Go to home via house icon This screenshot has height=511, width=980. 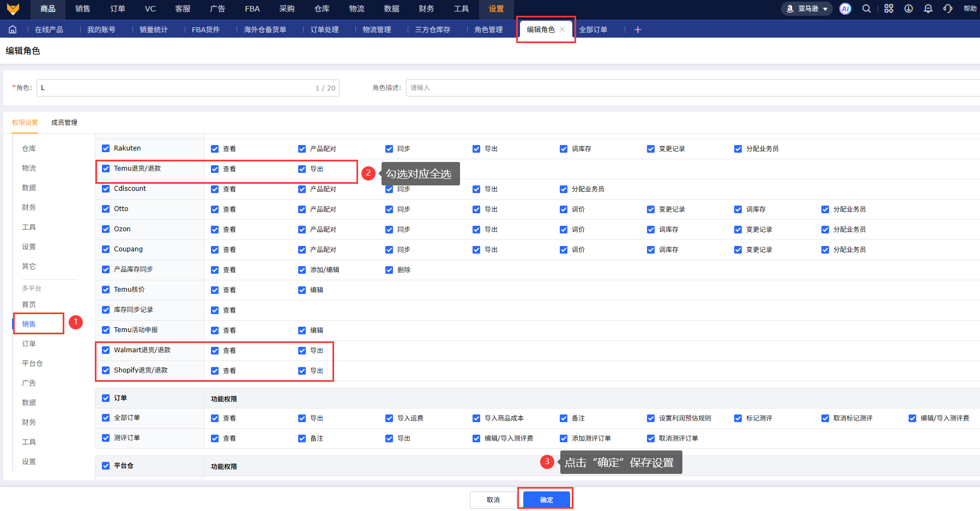(x=13, y=29)
